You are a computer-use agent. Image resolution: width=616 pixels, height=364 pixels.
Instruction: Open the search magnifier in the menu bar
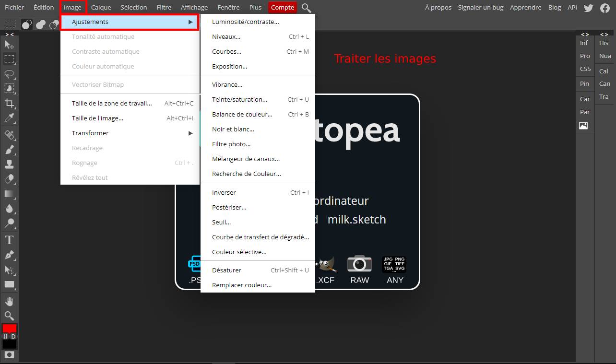pos(307,8)
